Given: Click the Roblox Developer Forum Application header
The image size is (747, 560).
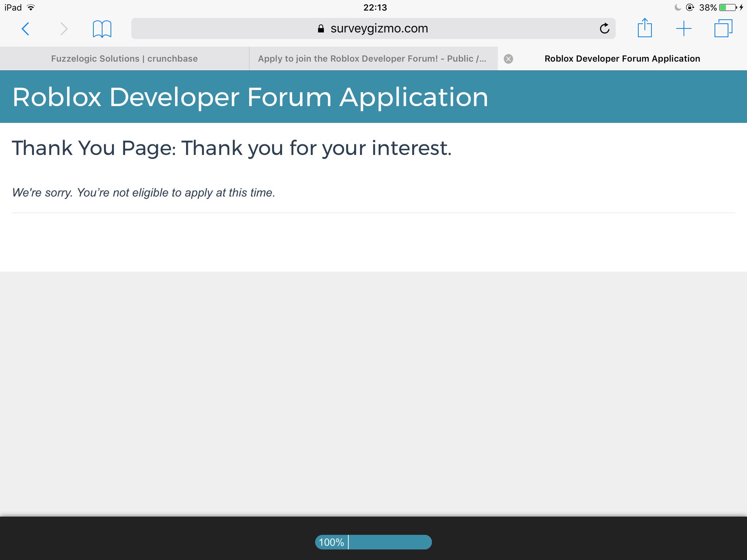Looking at the screenshot, I should click(250, 97).
